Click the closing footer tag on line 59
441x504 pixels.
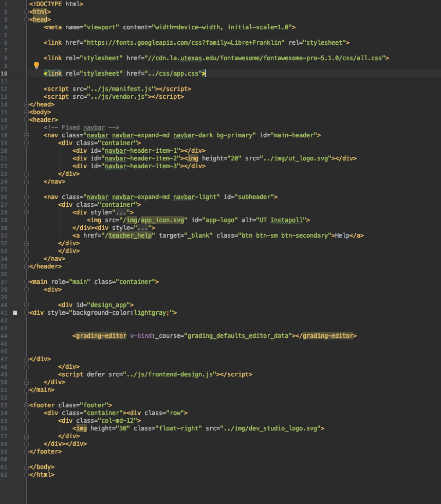45,452
